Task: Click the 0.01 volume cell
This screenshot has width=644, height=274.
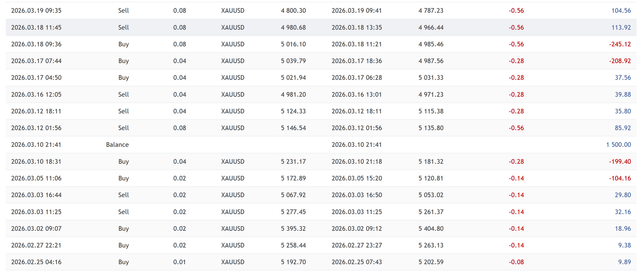Action: point(180,262)
